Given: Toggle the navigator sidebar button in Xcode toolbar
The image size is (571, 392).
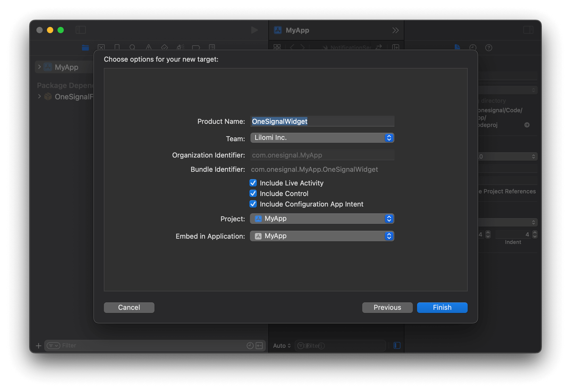Looking at the screenshot, I should point(81,30).
